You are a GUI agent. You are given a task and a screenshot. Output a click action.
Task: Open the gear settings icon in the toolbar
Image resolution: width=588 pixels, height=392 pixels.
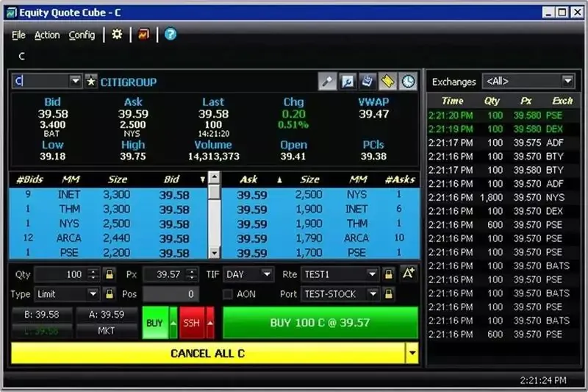[x=117, y=35]
